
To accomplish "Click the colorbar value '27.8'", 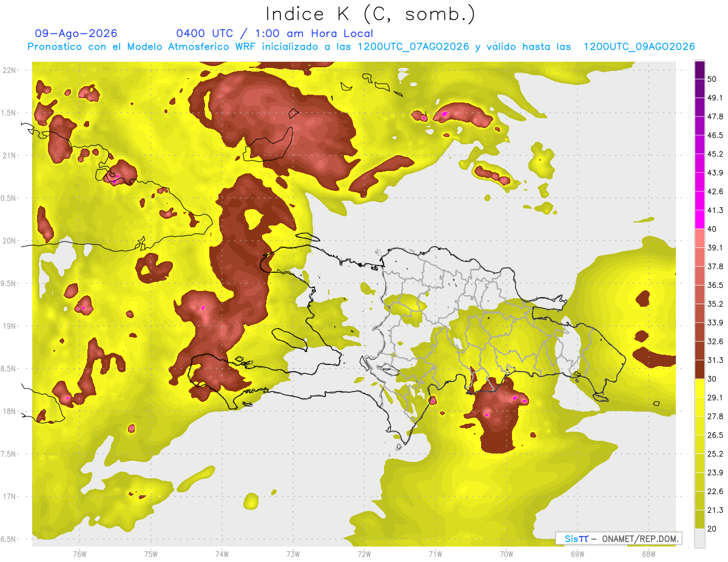I will click(715, 416).
